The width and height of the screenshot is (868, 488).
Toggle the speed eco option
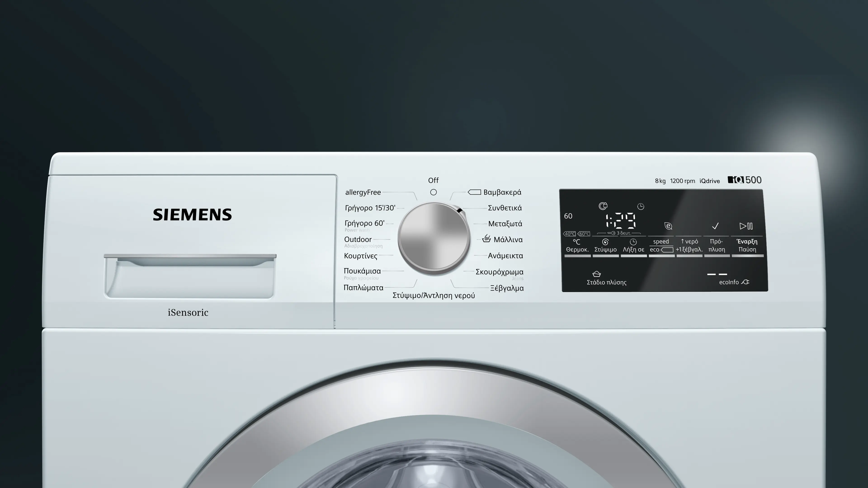click(661, 246)
